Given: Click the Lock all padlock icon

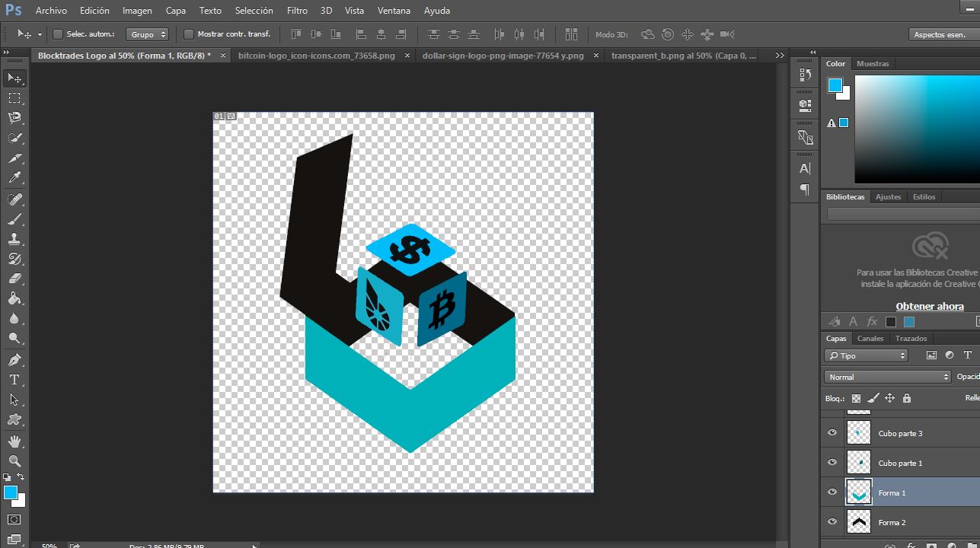Looking at the screenshot, I should 906,398.
